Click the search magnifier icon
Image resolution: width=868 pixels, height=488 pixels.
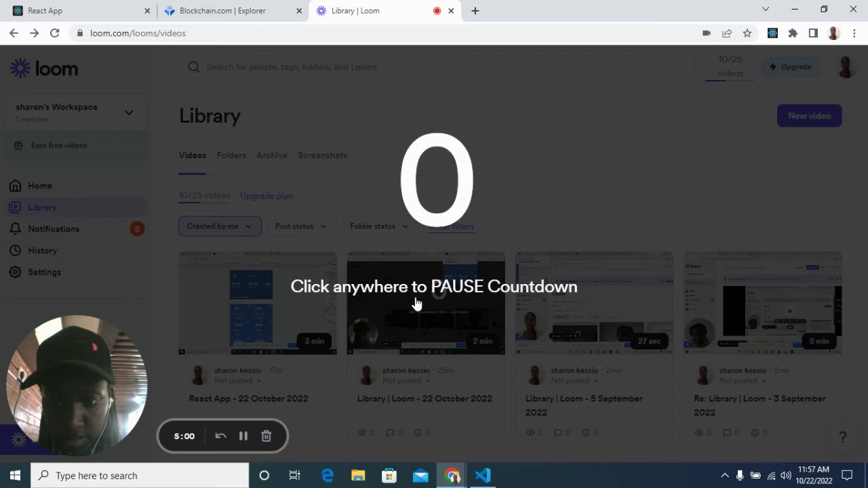pos(194,67)
